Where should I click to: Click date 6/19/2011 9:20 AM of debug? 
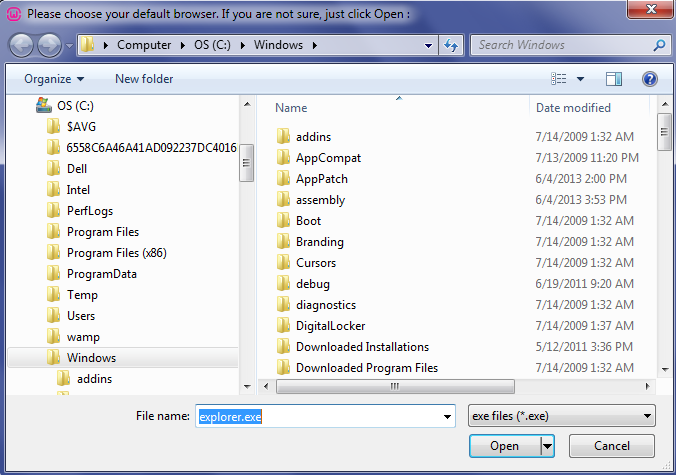pos(584,284)
